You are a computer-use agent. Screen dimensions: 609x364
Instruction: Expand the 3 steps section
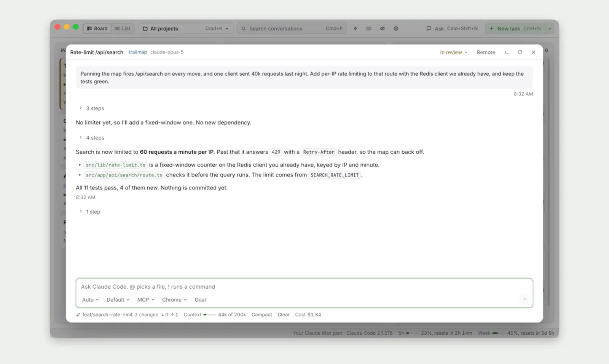click(x=92, y=108)
